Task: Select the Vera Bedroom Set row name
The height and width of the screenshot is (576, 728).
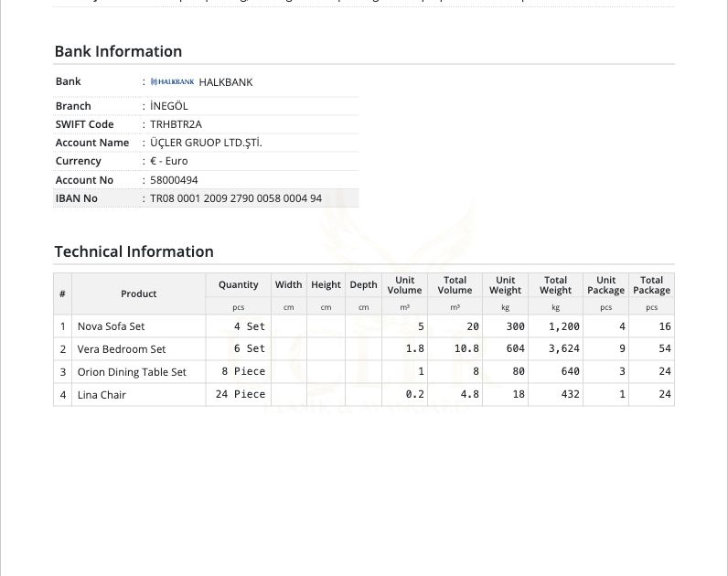Action: point(122,349)
